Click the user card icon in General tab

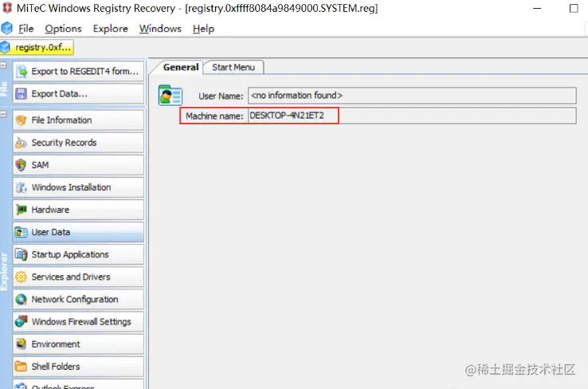tap(171, 96)
